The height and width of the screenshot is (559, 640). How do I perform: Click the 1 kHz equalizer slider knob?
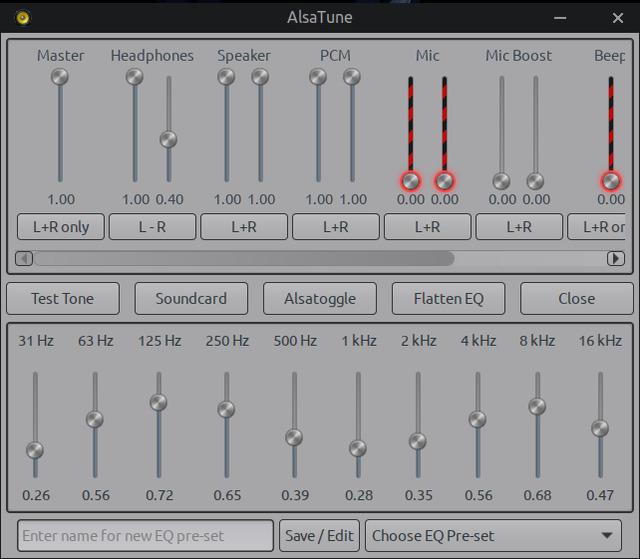pos(358,448)
